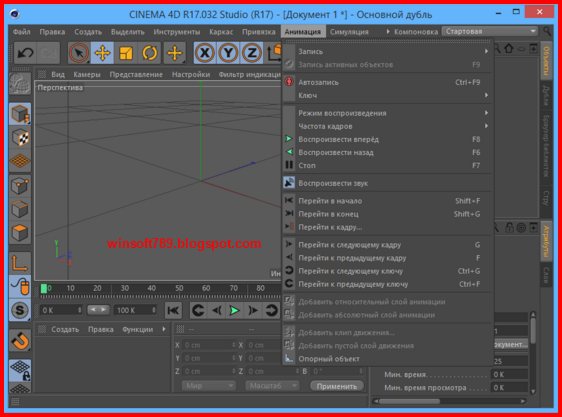Choose Воспроизвести назад menu item
562x417 pixels.
[388, 152]
